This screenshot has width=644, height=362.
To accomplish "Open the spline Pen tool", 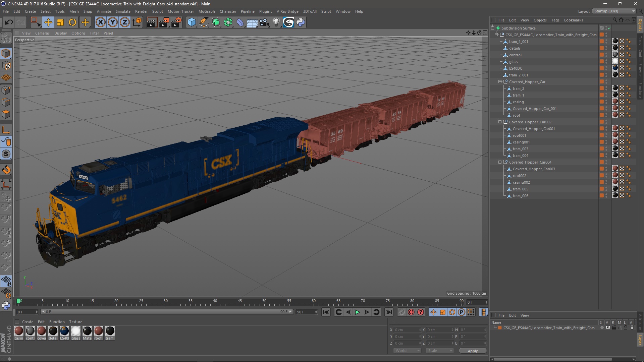I will pyautogui.click(x=204, y=22).
